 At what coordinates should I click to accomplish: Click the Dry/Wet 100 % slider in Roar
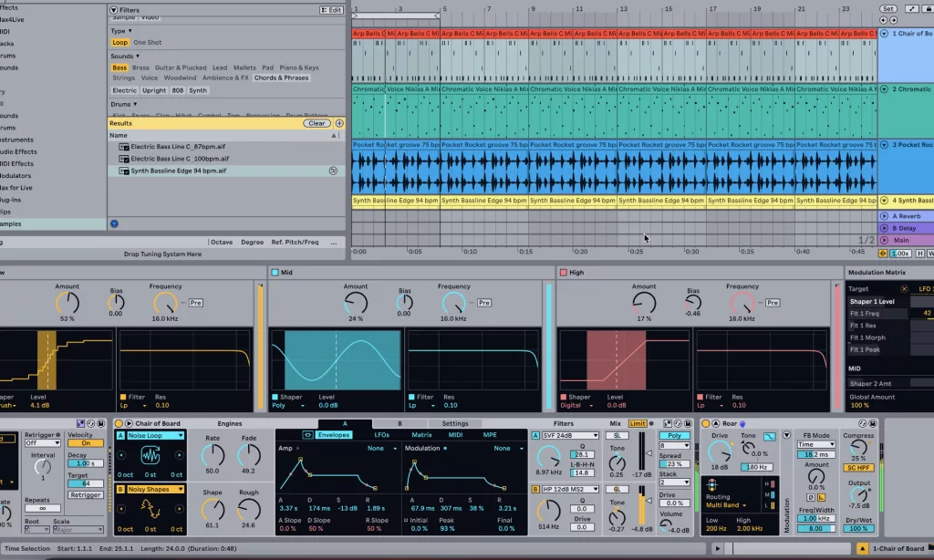coord(858,528)
